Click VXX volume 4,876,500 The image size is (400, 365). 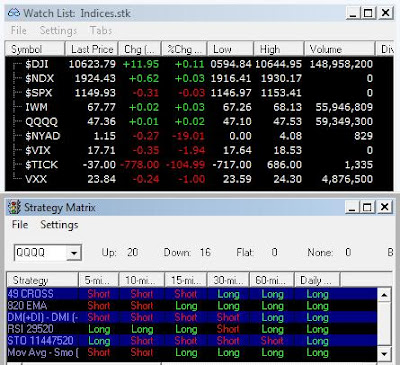[347, 179]
